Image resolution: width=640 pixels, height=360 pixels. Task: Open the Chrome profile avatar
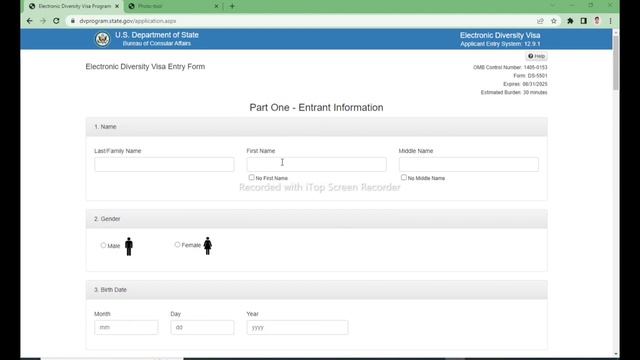pyautogui.click(x=597, y=21)
